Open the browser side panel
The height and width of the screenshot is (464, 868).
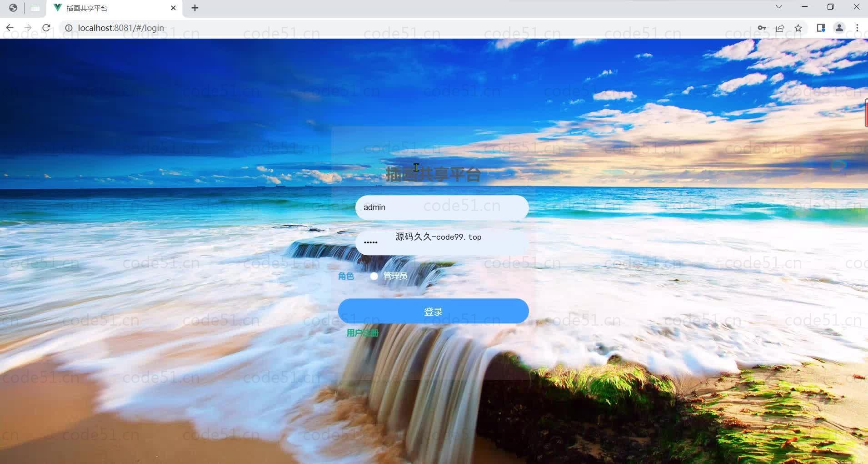821,28
